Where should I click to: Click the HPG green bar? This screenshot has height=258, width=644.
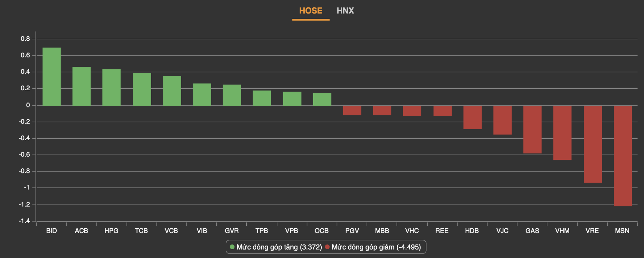(111, 87)
